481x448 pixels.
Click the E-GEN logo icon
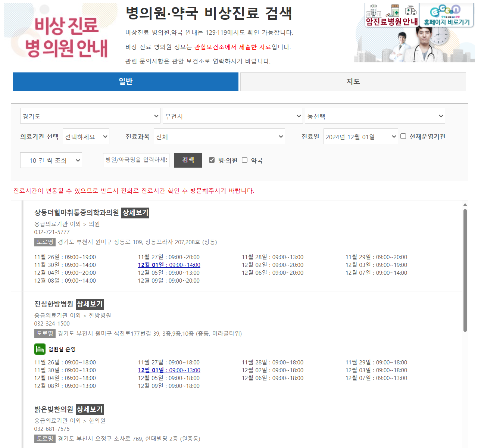[445, 10]
